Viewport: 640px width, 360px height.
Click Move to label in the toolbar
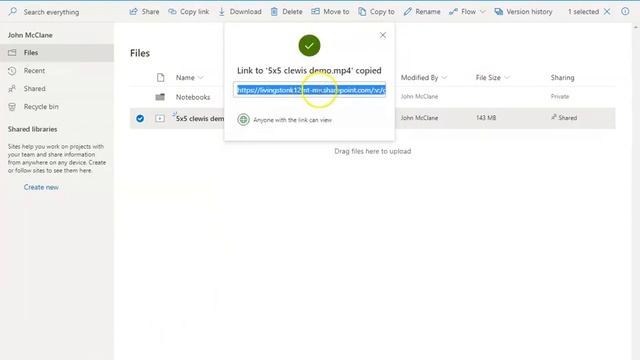[x=336, y=11]
